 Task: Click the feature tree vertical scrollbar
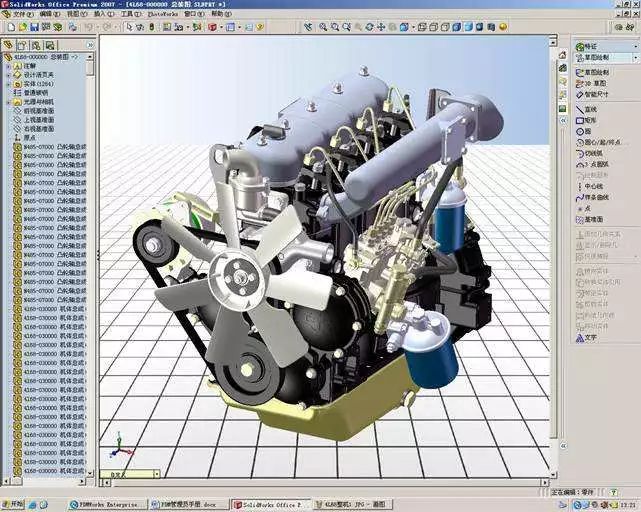pyautogui.click(x=90, y=266)
